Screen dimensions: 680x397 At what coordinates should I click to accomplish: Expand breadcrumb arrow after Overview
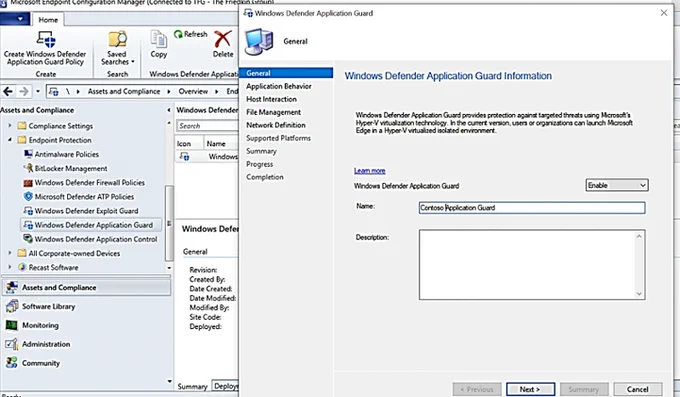217,92
